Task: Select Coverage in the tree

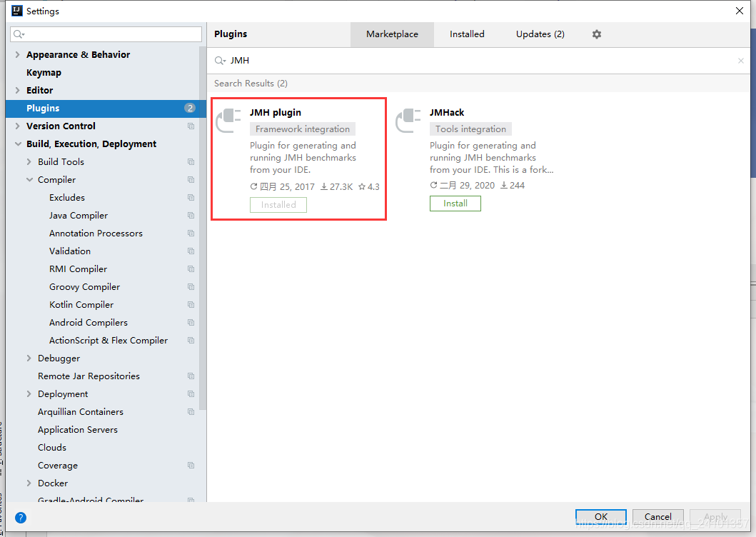Action: 58,465
